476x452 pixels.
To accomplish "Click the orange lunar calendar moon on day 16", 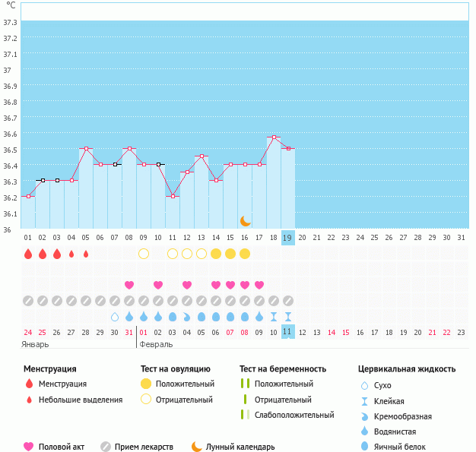I will tap(246, 221).
